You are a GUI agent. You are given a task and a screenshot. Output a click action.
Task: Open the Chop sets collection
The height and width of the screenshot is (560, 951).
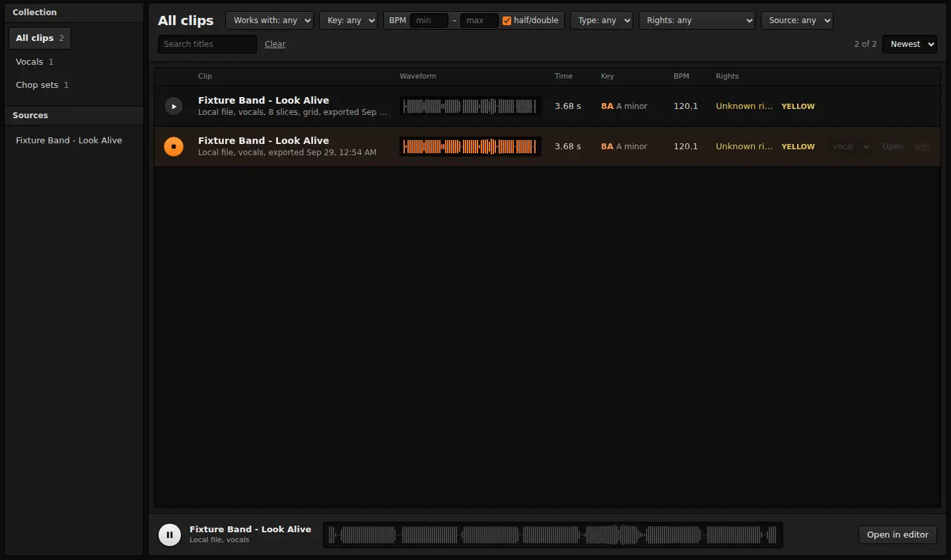42,85
